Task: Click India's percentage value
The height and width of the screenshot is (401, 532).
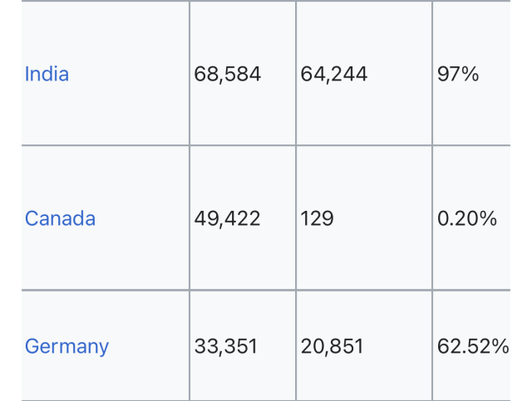Action: [x=458, y=75]
